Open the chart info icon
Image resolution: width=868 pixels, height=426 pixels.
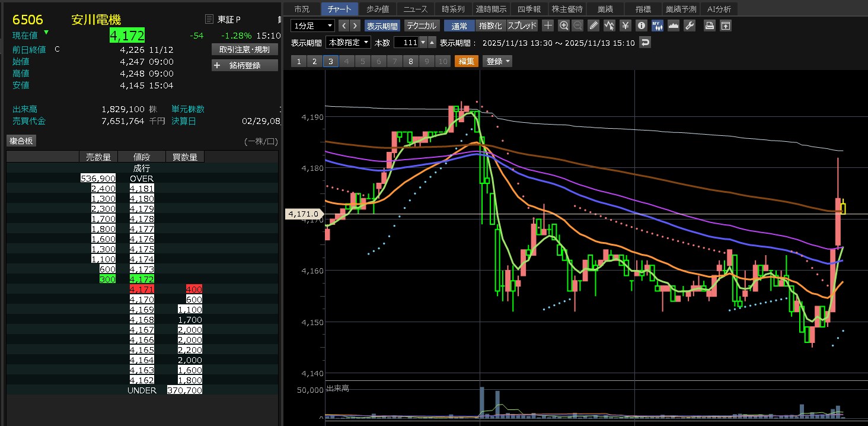641,26
